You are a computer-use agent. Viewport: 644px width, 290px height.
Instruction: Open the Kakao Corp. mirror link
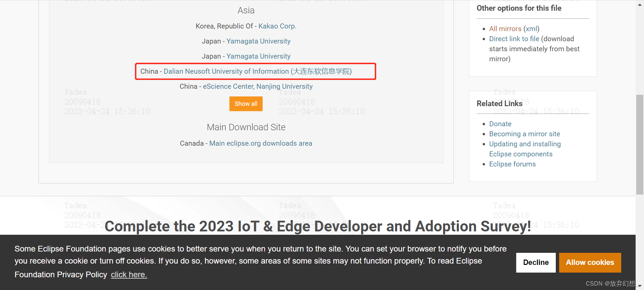[277, 26]
